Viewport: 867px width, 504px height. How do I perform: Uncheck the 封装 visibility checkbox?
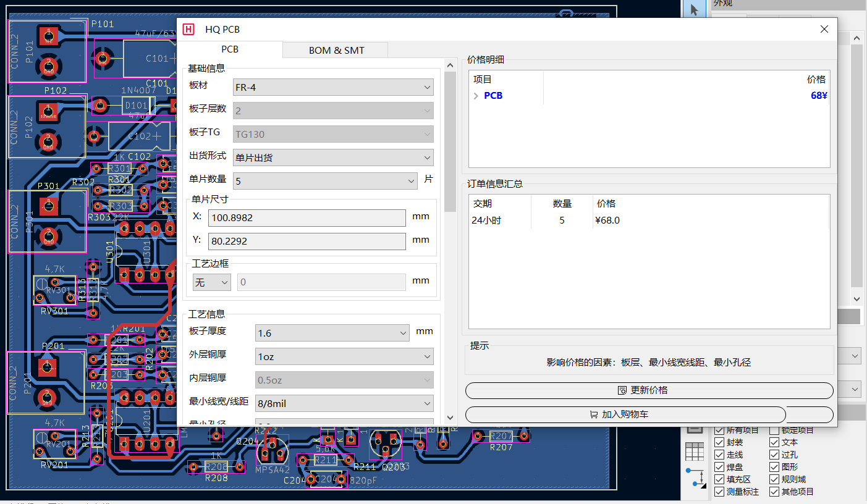click(x=720, y=442)
